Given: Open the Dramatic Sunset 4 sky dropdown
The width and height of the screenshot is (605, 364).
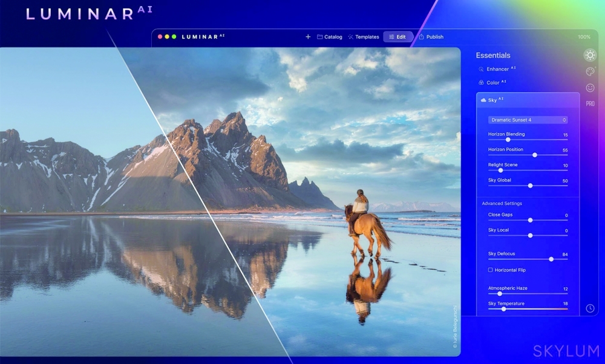Looking at the screenshot, I should click(528, 120).
